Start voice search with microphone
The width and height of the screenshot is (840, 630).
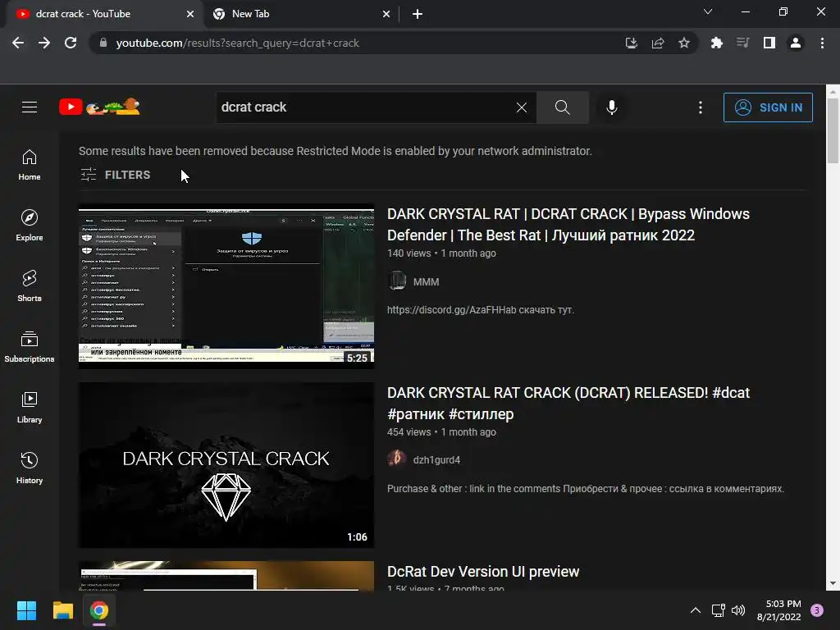click(x=612, y=107)
